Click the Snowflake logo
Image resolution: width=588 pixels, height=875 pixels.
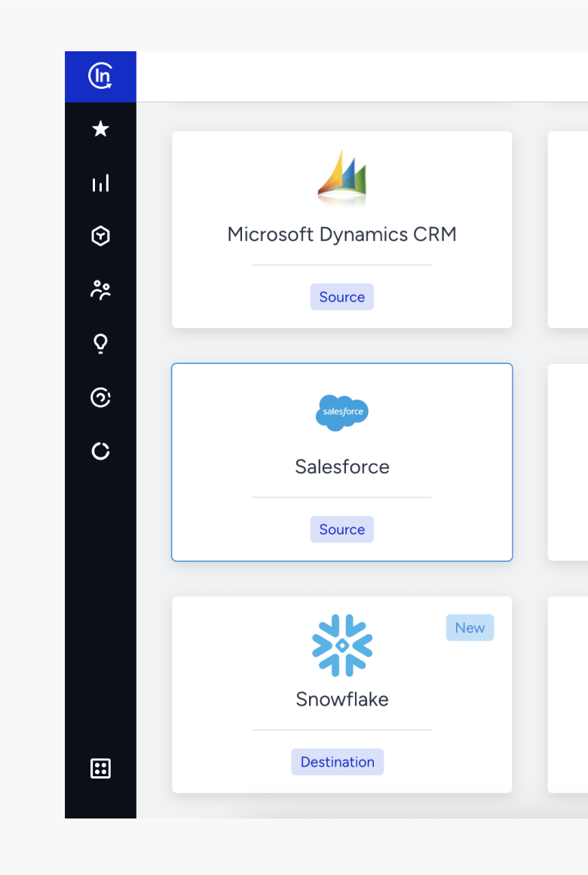341,645
